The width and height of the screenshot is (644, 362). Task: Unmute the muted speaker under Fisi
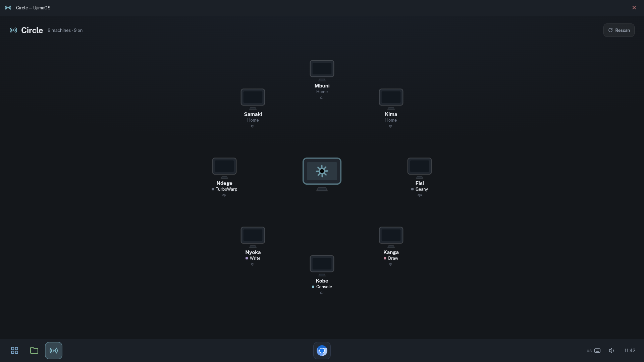pyautogui.click(x=420, y=195)
